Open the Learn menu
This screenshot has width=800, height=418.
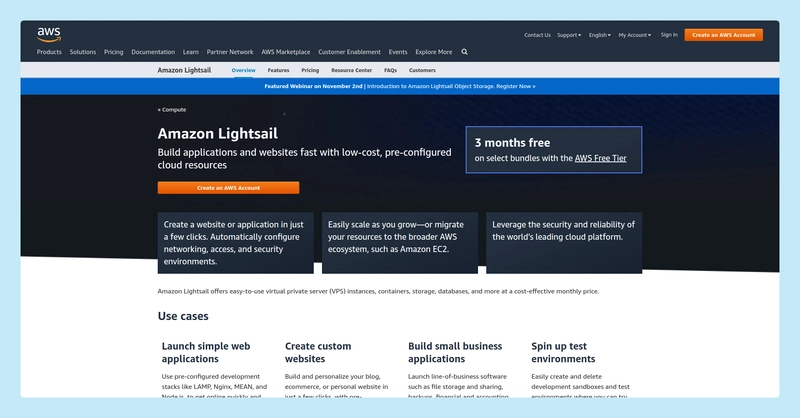pyautogui.click(x=191, y=52)
